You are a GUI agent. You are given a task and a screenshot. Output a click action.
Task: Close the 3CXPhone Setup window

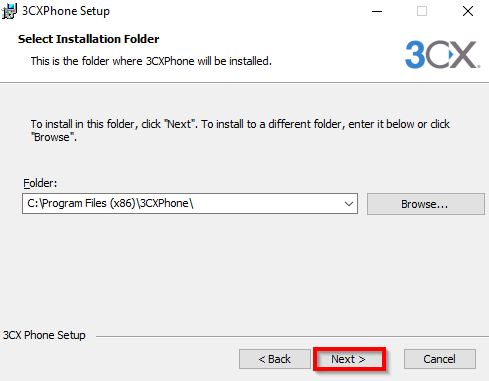pos(468,11)
